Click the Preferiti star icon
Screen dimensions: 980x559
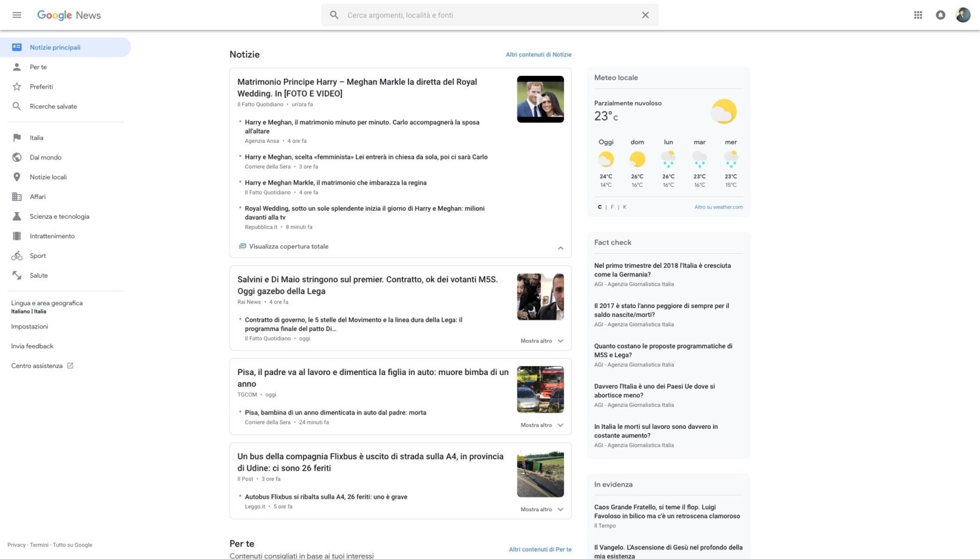17,87
